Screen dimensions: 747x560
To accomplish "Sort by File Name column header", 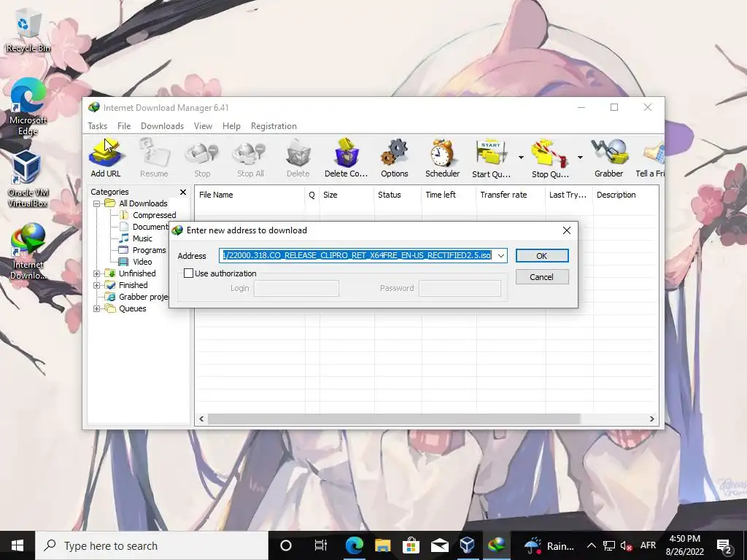I will click(x=250, y=195).
